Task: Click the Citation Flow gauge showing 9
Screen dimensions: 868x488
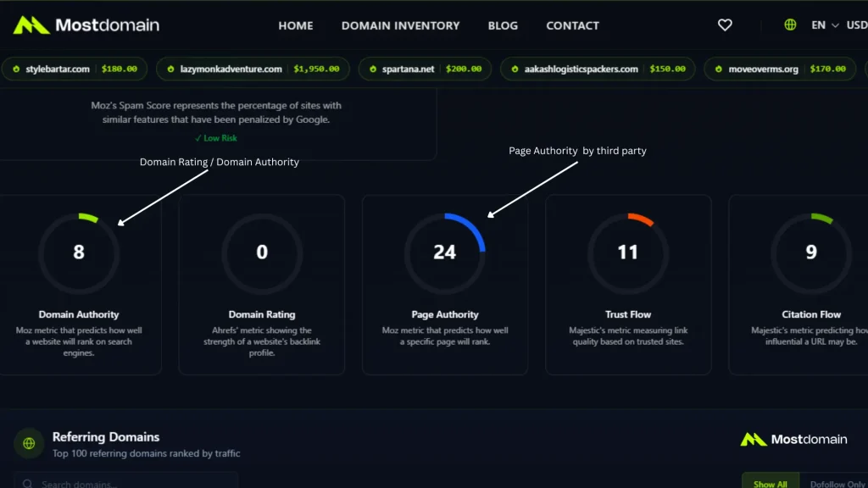Action: click(x=811, y=252)
